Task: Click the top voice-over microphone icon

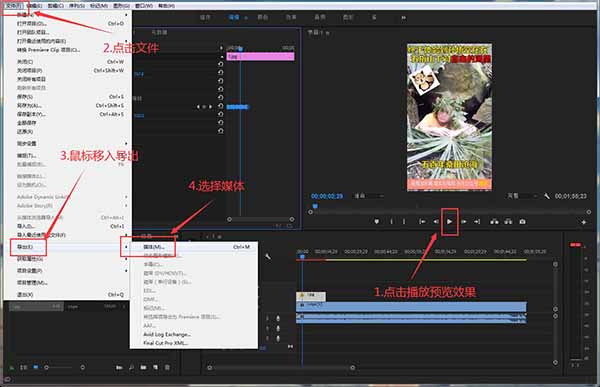Action: click(x=278, y=318)
